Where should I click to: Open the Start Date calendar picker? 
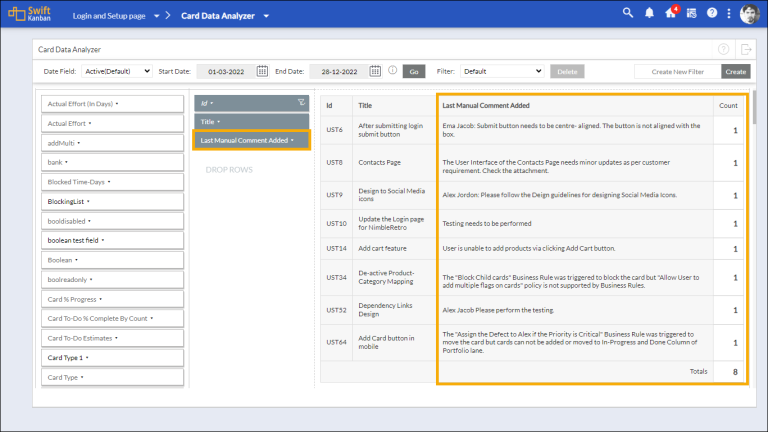(262, 71)
